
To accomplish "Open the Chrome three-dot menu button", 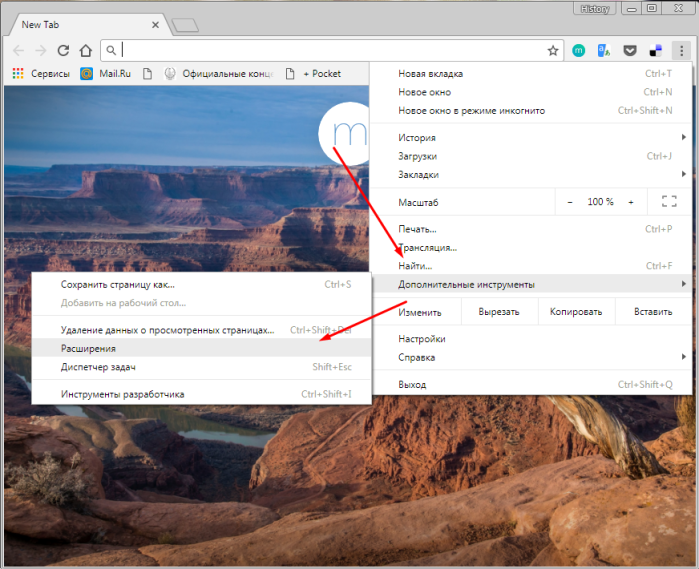I will pyautogui.click(x=681, y=51).
